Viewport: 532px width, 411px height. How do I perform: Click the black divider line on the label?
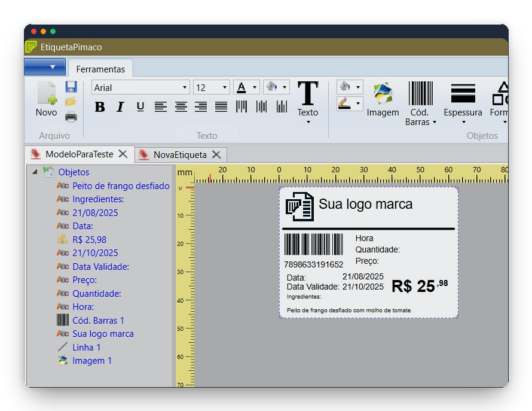(368, 229)
